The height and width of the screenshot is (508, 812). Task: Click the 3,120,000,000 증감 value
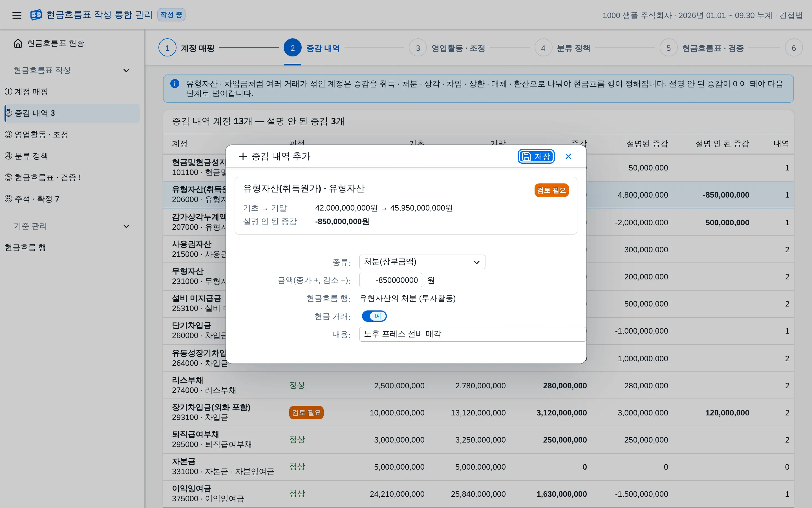point(562,413)
